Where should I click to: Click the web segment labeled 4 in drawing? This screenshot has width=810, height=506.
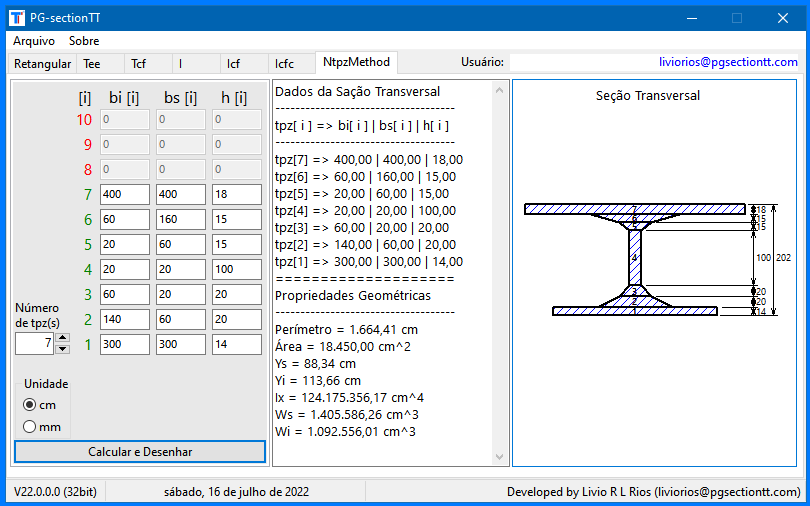point(634,257)
